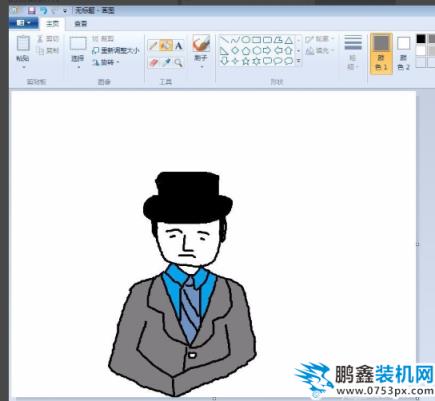Open the line Size thickness dropdown
The width and height of the screenshot is (435, 401).
[x=353, y=53]
